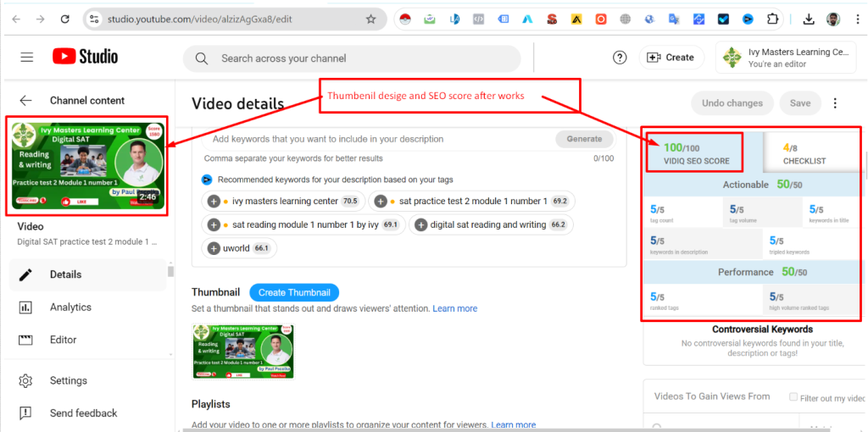Image resolution: width=868 pixels, height=432 pixels.
Task: Open the three-dot options menu near Save
Action: (835, 103)
